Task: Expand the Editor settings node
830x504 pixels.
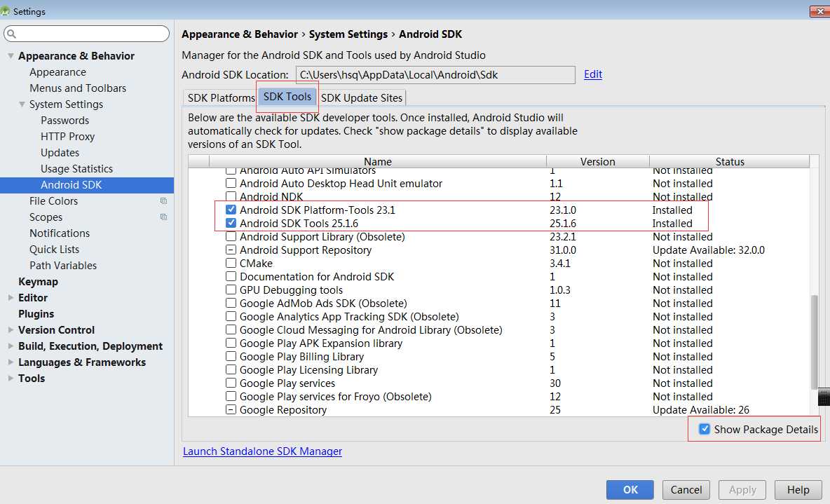Action: [x=11, y=297]
